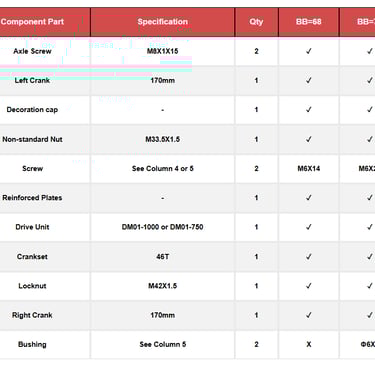Image resolution: width=375 pixels, height=366 pixels.
Task: Click the "BB=68" column header
Action: pyautogui.click(x=309, y=22)
